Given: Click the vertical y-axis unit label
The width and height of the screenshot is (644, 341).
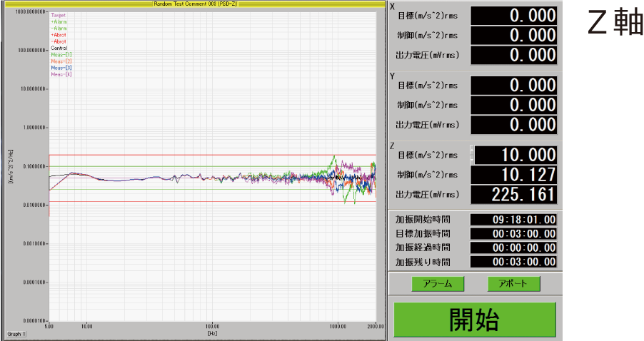Looking at the screenshot, I should coord(11,166).
